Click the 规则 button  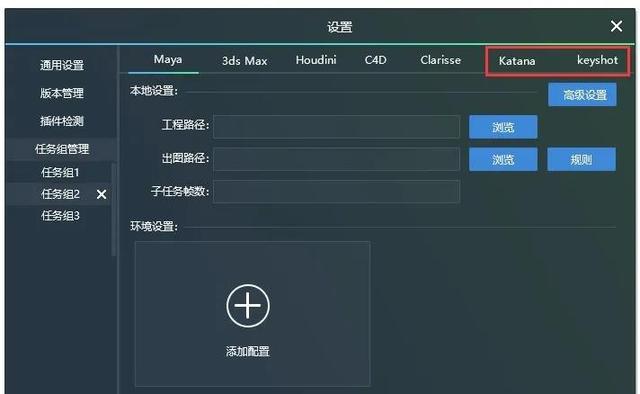coord(582,159)
